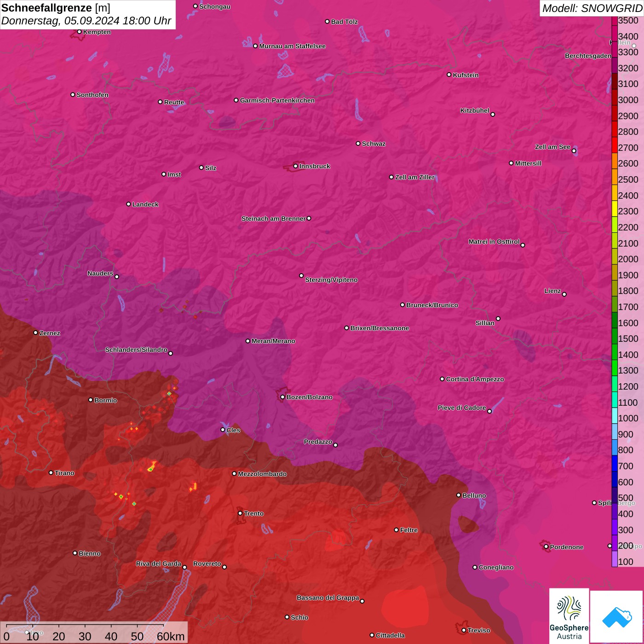The image size is (644, 644).
Task: Click the Nauders marker dot
Action: pyautogui.click(x=117, y=276)
